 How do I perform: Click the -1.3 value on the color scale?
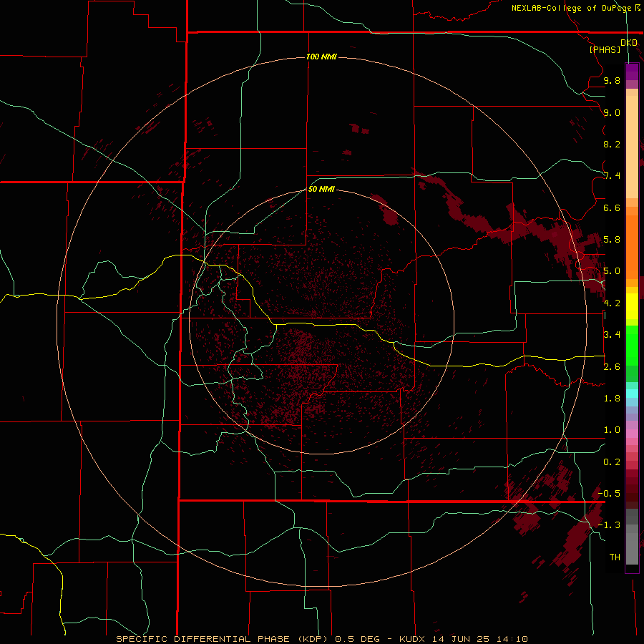pos(609,525)
